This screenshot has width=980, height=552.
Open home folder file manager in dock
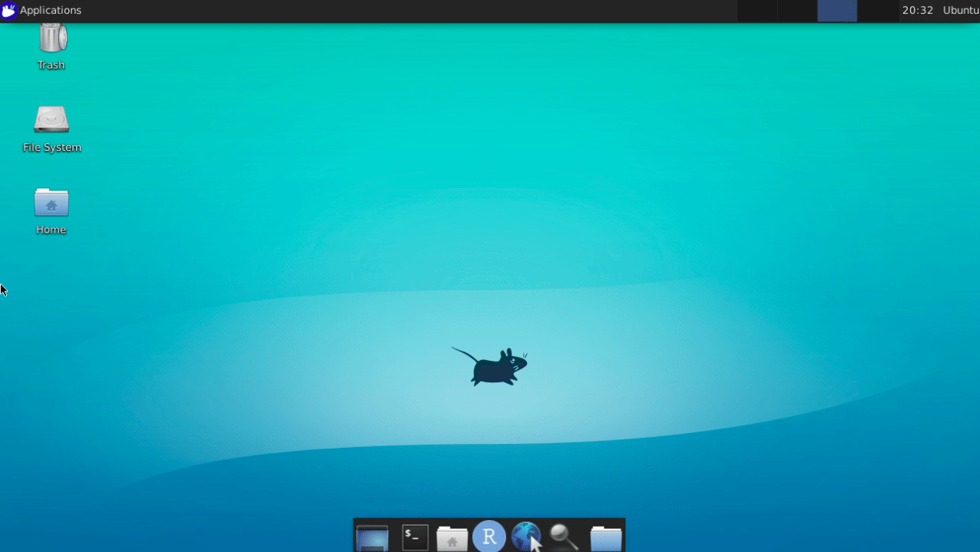point(452,537)
